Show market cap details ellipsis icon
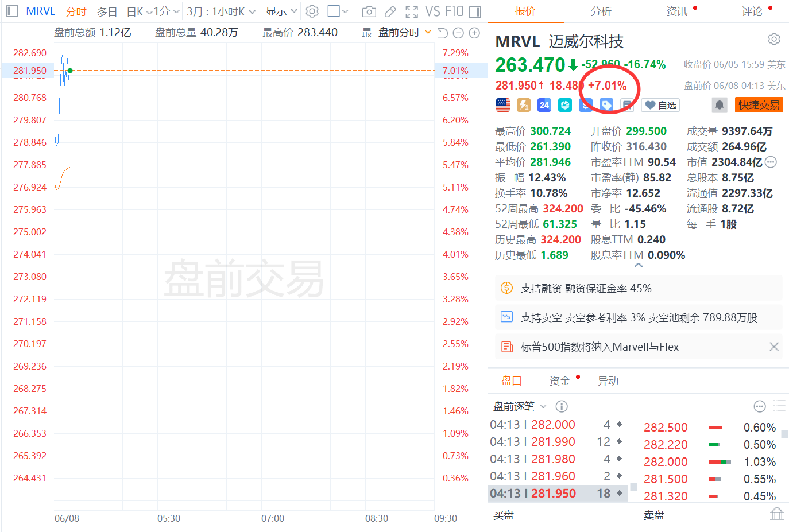The width and height of the screenshot is (789, 532). click(771, 162)
